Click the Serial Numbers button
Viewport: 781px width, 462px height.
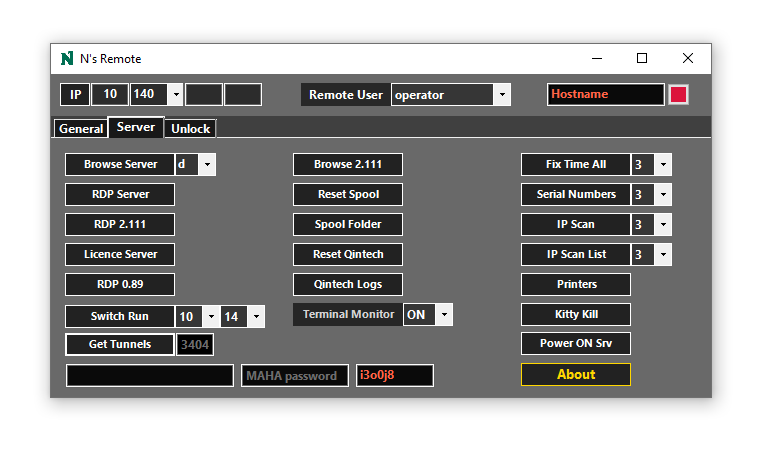pyautogui.click(x=576, y=194)
